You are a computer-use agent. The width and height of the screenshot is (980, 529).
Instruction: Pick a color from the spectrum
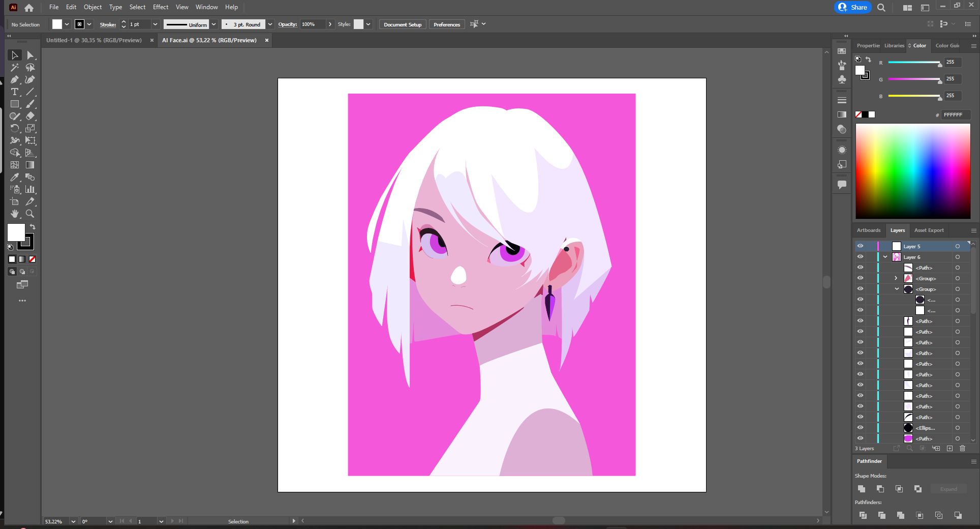913,171
